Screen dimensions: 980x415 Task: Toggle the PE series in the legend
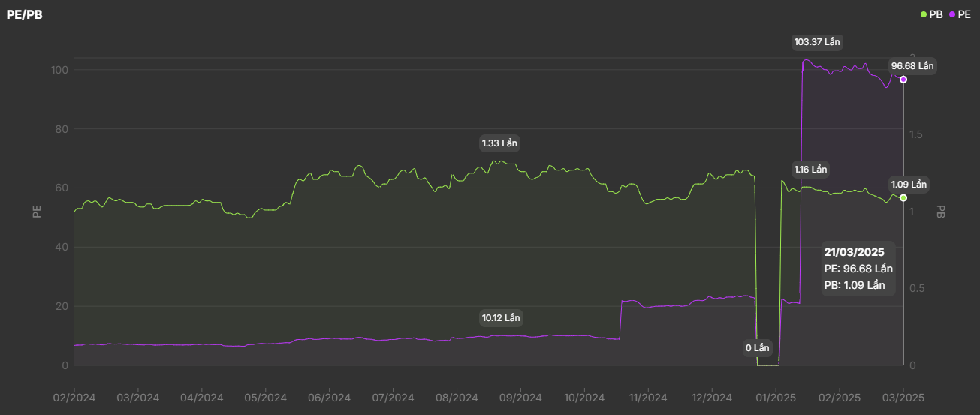click(x=960, y=14)
